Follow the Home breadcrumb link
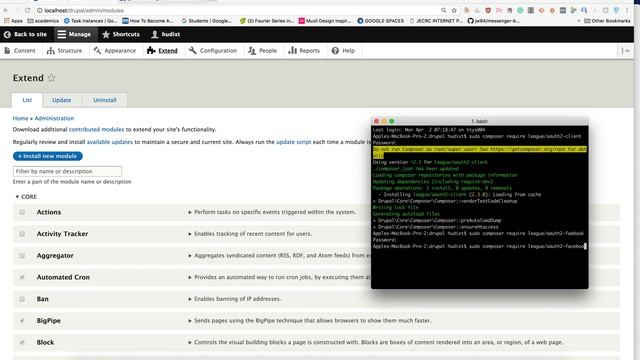 point(20,118)
